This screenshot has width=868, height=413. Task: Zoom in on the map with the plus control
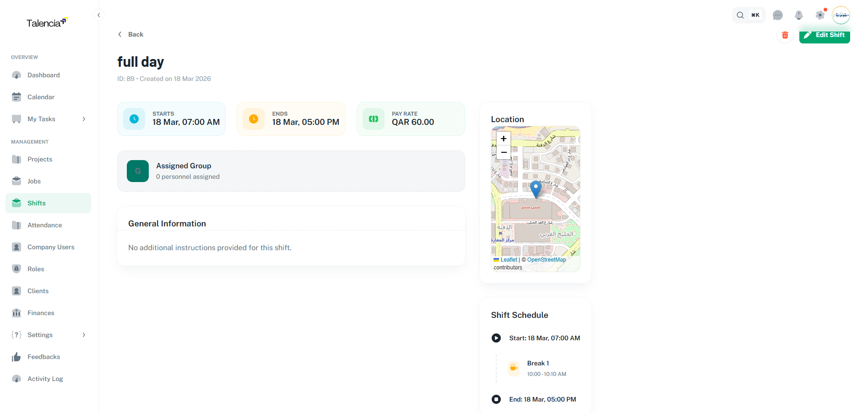pyautogui.click(x=503, y=138)
